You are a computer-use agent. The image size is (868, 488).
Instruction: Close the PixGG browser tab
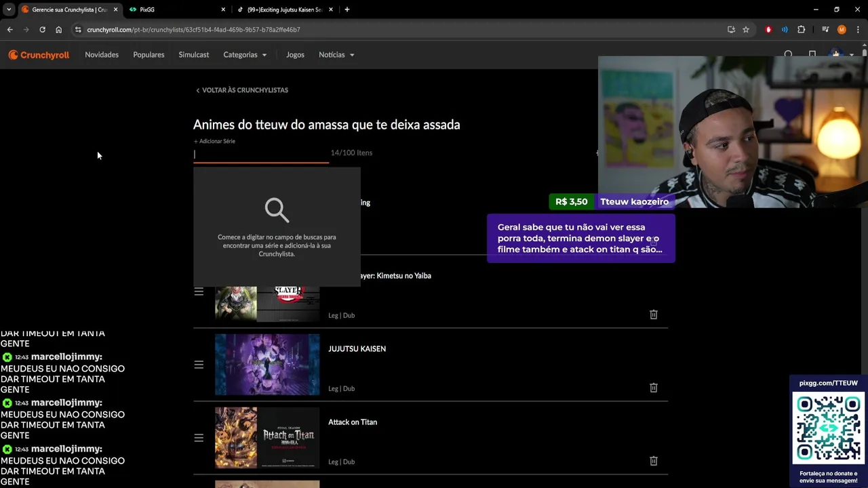223,9
